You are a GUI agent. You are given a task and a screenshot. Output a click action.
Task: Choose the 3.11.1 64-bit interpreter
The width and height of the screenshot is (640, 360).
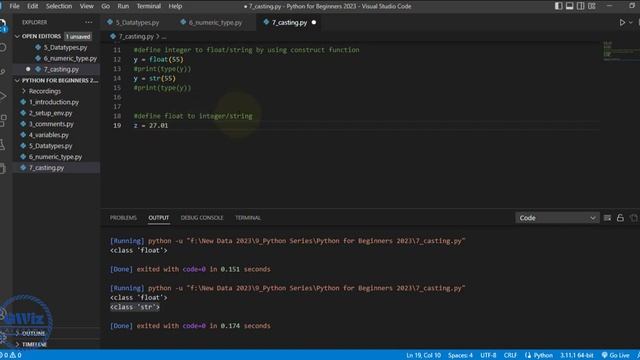tap(576, 355)
